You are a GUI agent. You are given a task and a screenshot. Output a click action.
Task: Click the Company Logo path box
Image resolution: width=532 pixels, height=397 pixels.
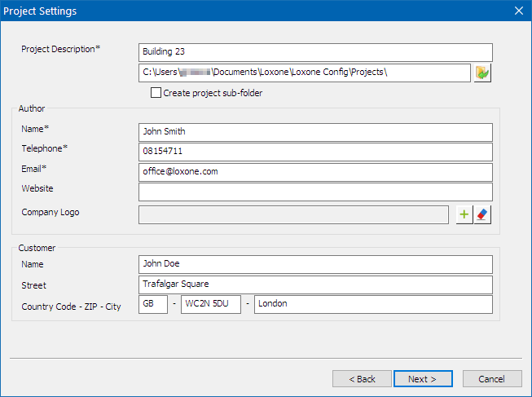point(293,214)
